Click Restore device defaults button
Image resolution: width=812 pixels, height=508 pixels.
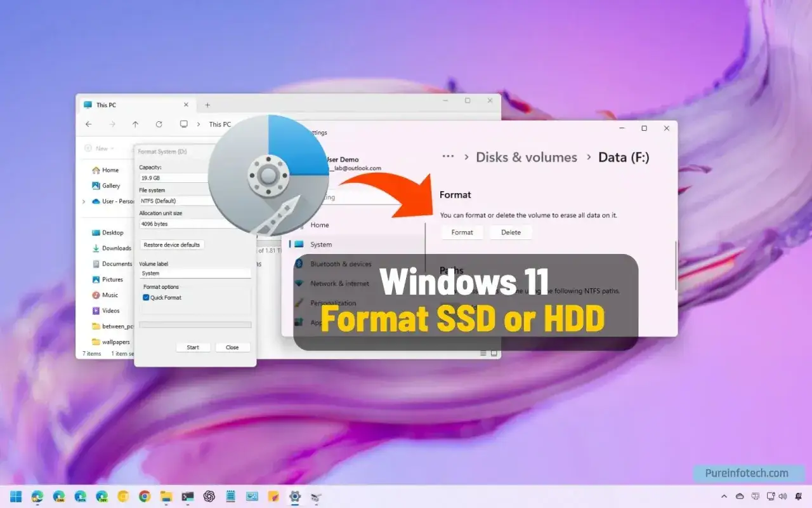tap(172, 245)
